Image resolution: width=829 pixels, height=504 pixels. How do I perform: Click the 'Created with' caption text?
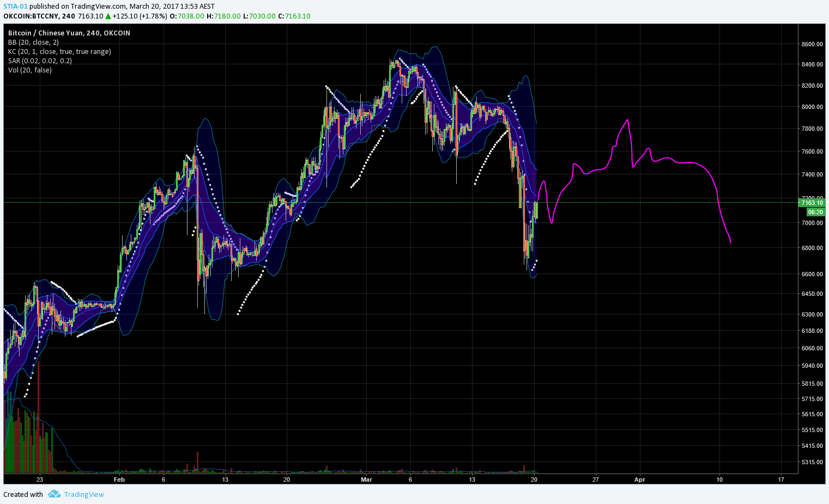pyautogui.click(x=23, y=495)
